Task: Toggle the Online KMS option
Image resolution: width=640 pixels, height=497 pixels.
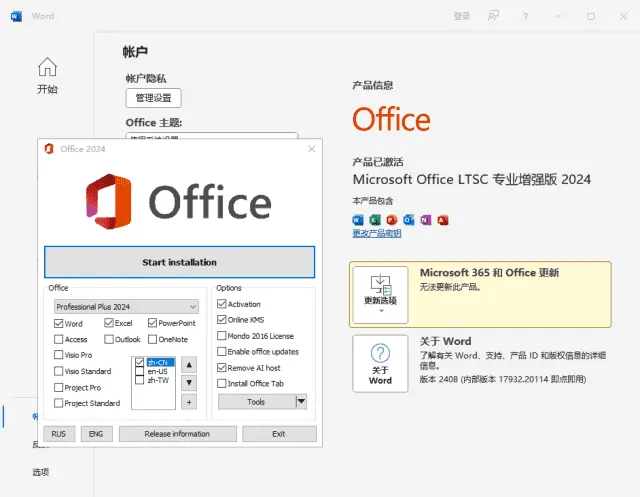Action: pos(222,319)
